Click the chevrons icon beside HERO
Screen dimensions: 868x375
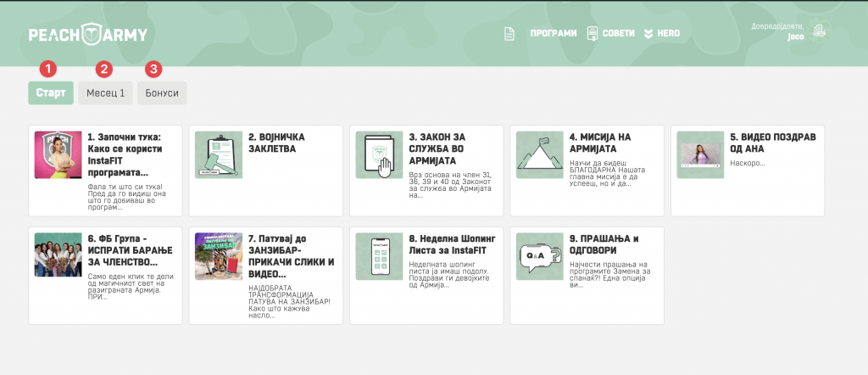(x=648, y=34)
